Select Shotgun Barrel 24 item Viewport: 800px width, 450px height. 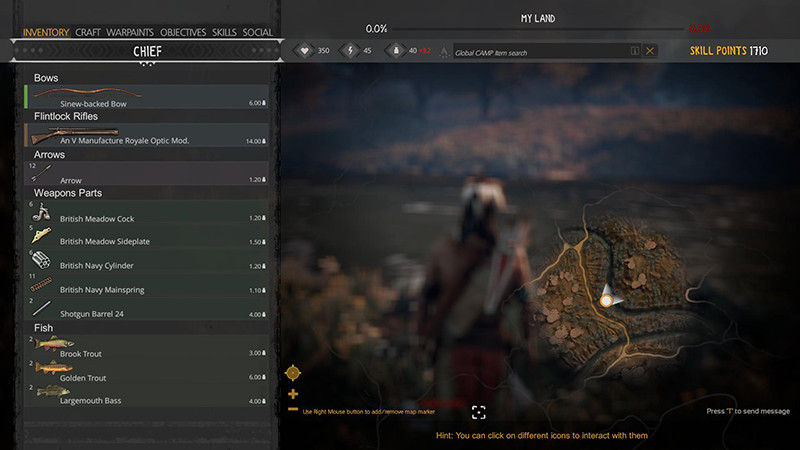click(147, 309)
